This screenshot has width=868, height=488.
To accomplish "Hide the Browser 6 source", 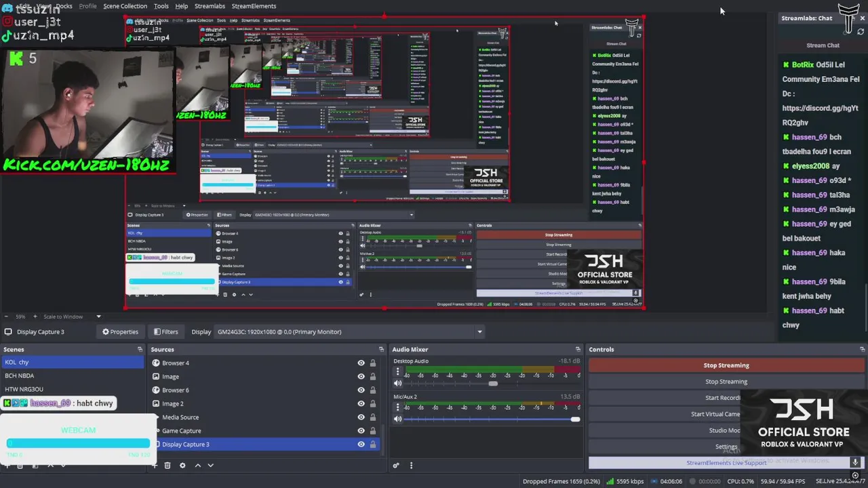I will 361,390.
